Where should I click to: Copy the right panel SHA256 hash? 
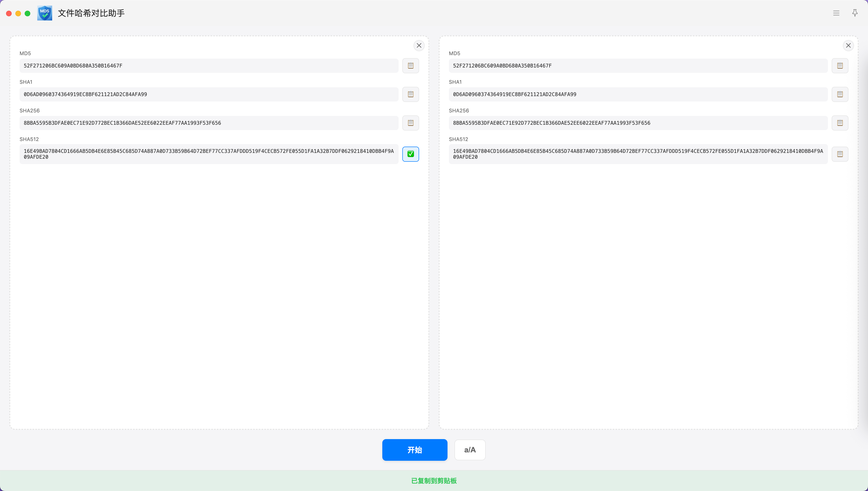point(840,123)
